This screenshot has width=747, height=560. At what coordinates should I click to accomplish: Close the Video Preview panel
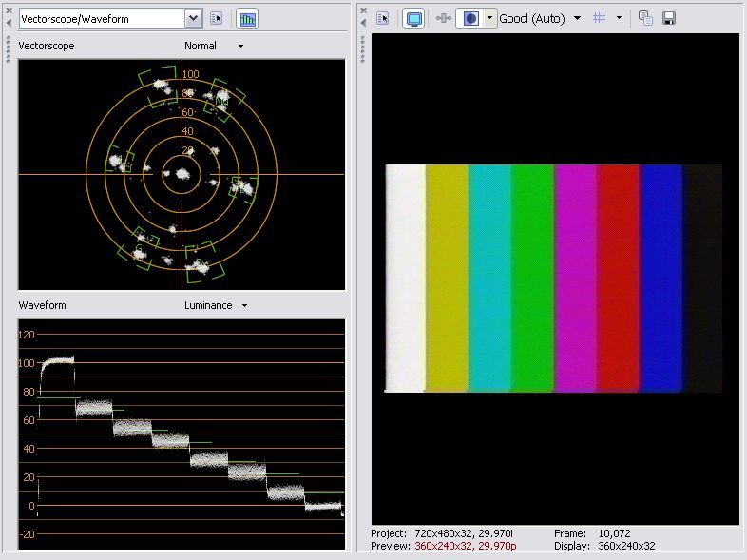[x=362, y=10]
